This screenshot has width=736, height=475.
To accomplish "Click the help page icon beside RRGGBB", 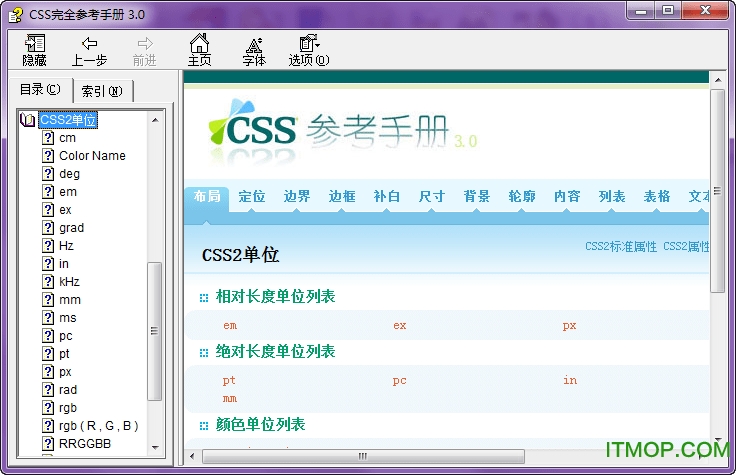I will click(48, 444).
